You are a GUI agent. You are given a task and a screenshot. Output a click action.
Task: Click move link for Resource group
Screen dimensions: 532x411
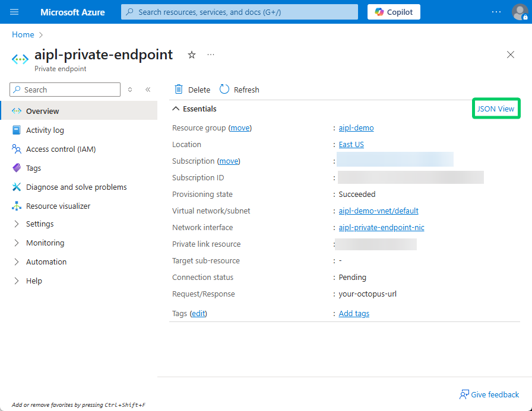click(x=240, y=128)
